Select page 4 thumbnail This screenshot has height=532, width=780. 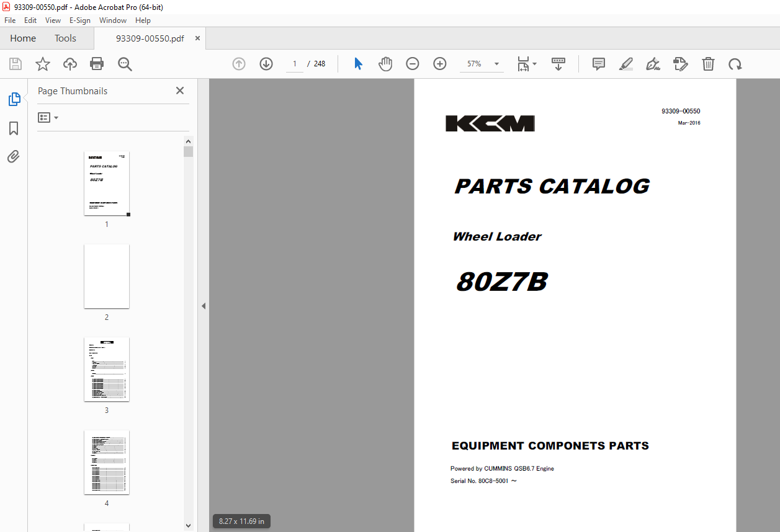tap(107, 462)
